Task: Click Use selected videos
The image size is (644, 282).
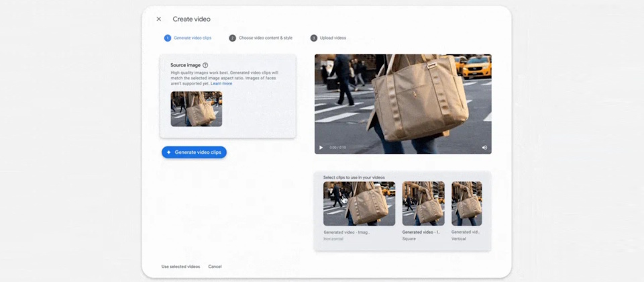Action: tap(180, 267)
